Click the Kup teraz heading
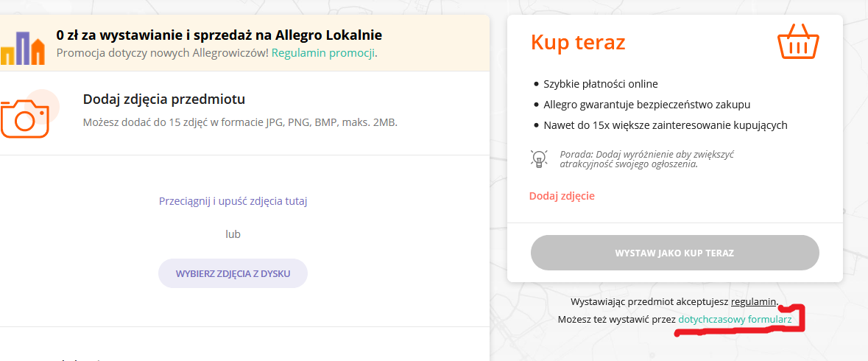Screen dimensions: 868x361 pos(578,43)
